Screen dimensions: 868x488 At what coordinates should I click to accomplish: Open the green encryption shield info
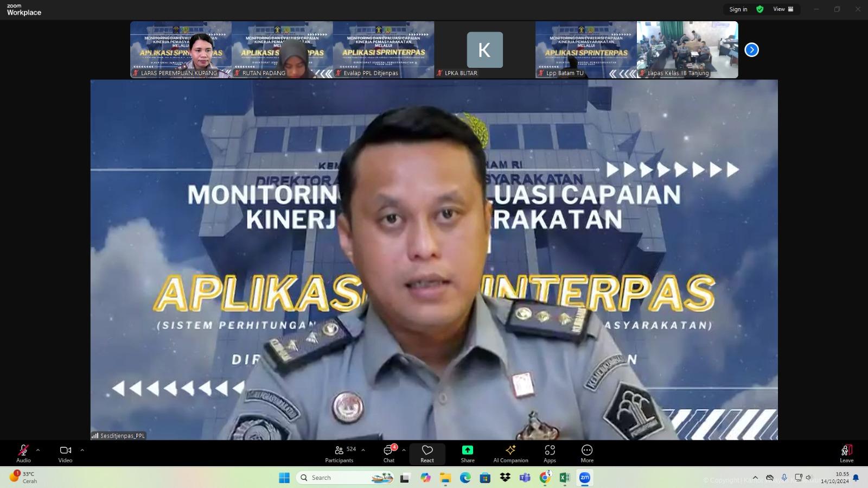click(x=760, y=9)
